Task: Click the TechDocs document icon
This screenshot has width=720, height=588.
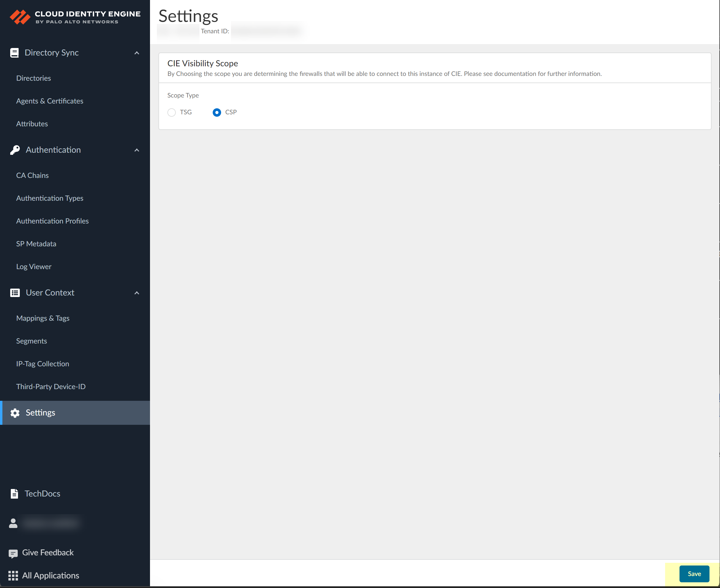Action: [14, 494]
